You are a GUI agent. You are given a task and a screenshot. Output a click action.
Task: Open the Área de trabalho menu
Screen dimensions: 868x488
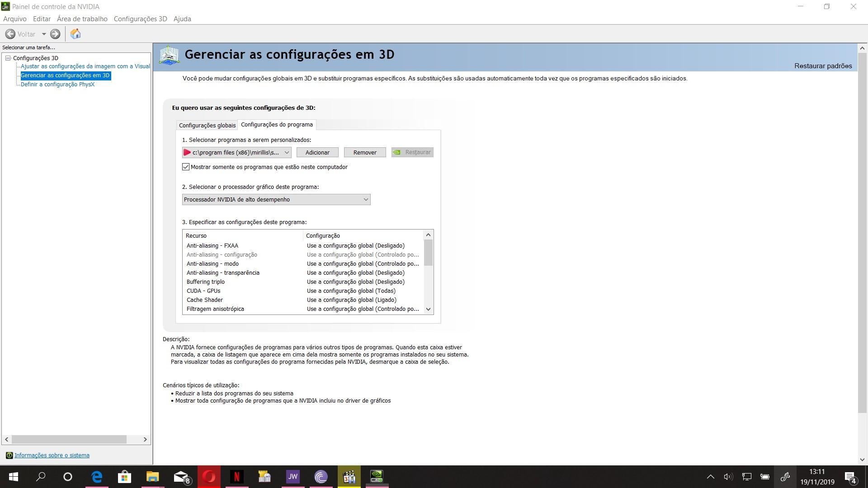[82, 19]
